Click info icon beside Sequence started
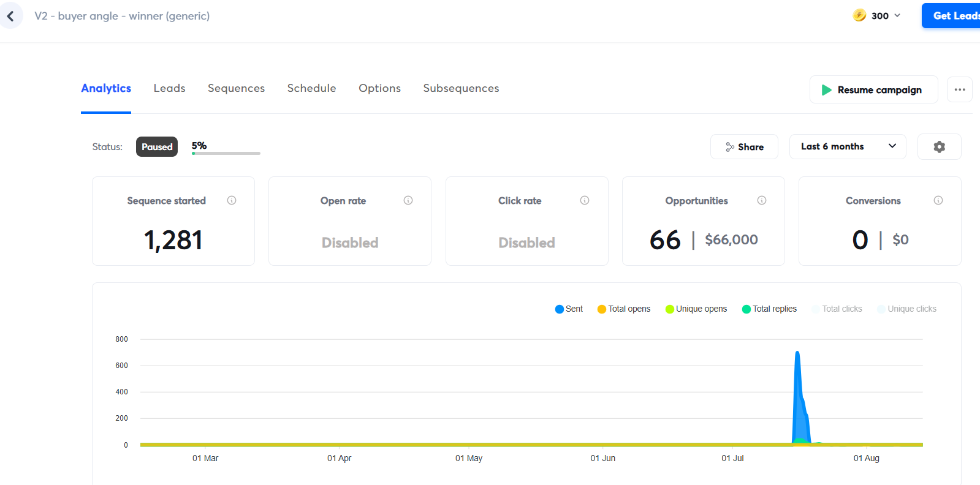This screenshot has width=980, height=485. [x=232, y=200]
